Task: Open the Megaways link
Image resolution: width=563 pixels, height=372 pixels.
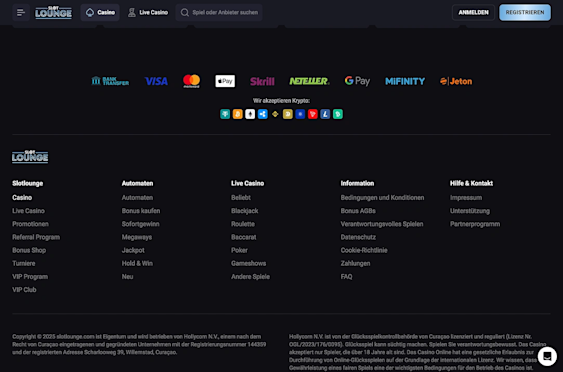Action: (137, 237)
